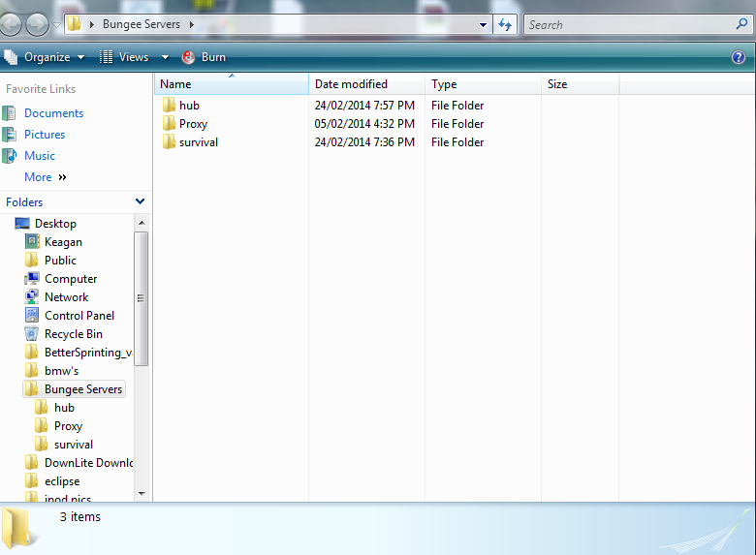Click the Burn disc icon

click(x=188, y=57)
